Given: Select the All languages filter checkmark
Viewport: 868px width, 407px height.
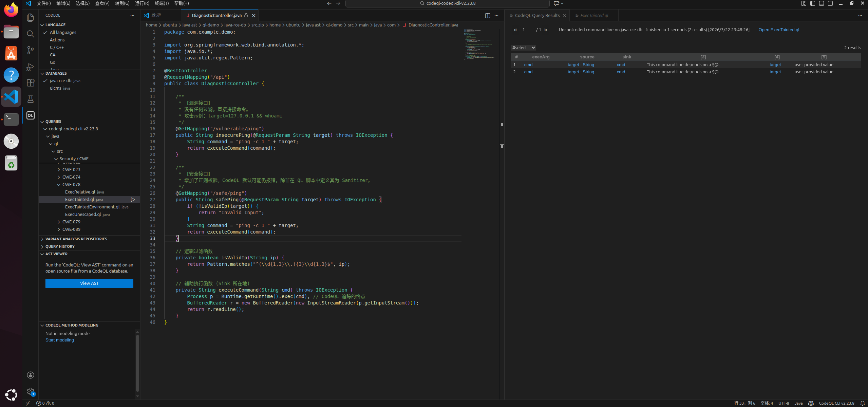Looking at the screenshot, I should tap(45, 33).
